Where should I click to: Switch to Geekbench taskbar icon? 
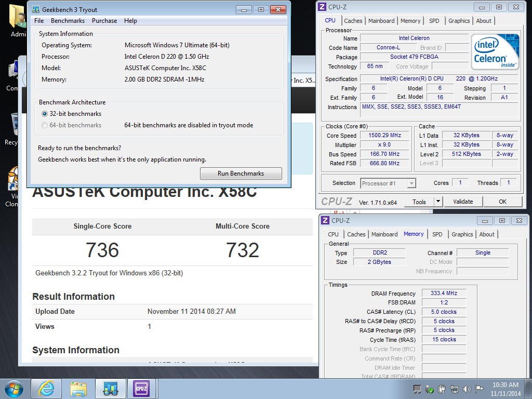[110, 389]
